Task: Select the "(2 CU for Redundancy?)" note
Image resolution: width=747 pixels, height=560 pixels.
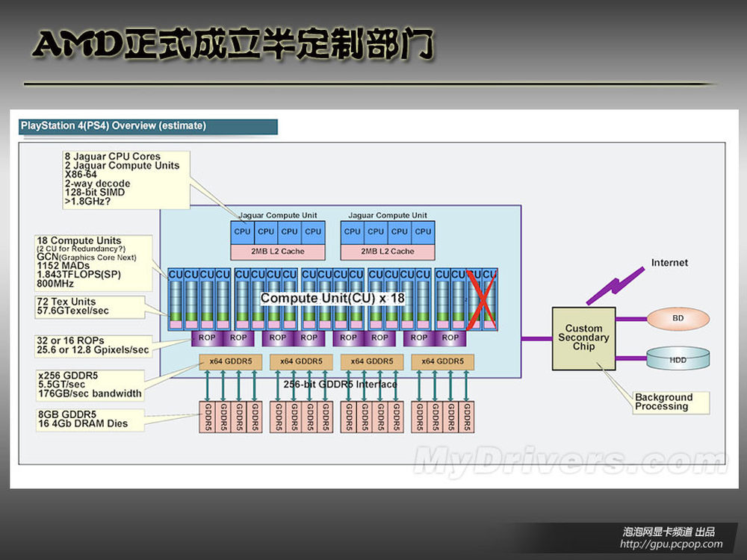Action: coord(81,249)
